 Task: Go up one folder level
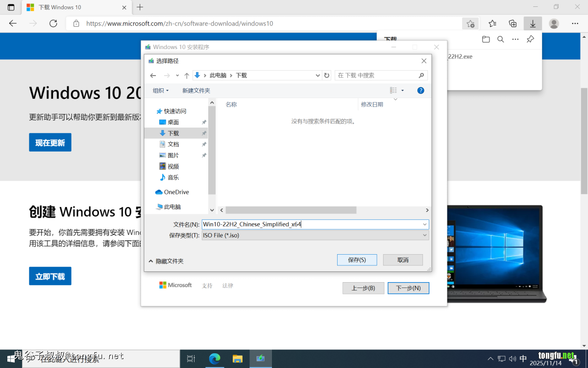[187, 76]
